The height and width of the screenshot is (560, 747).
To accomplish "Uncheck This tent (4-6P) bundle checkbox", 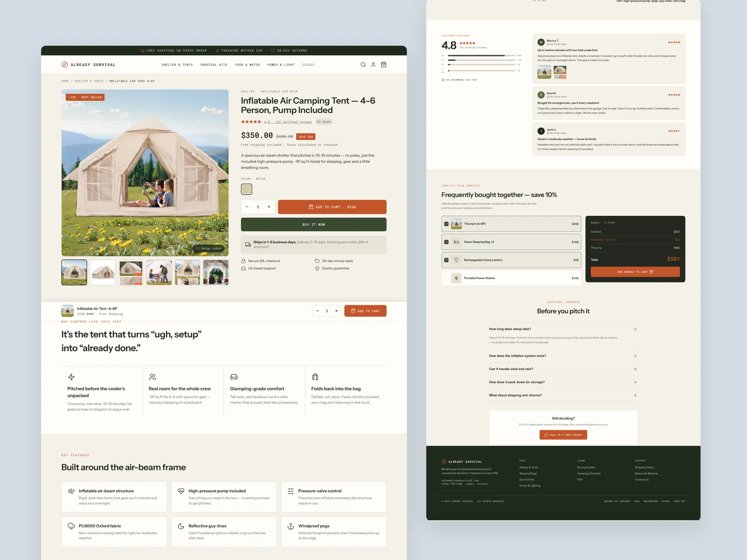I will 447,224.
